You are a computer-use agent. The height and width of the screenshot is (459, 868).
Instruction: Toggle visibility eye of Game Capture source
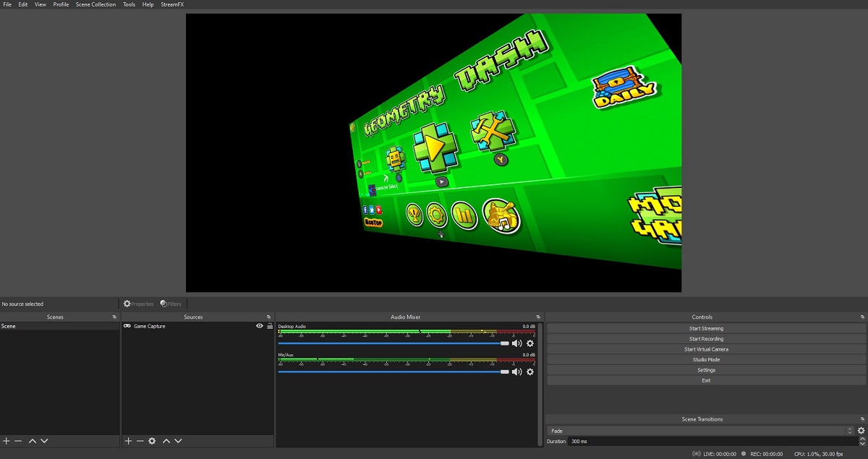[x=260, y=326]
